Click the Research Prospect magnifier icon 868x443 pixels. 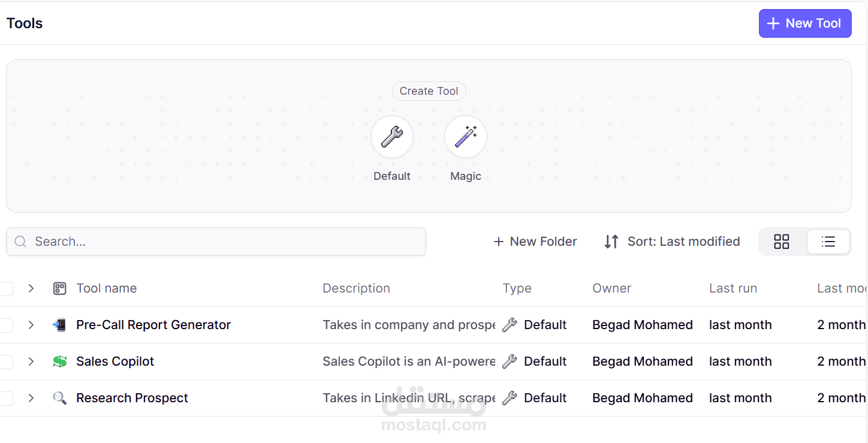59,398
